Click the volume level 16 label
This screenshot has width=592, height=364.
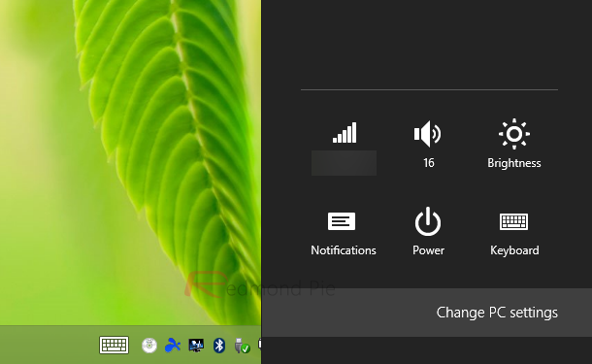pos(429,163)
